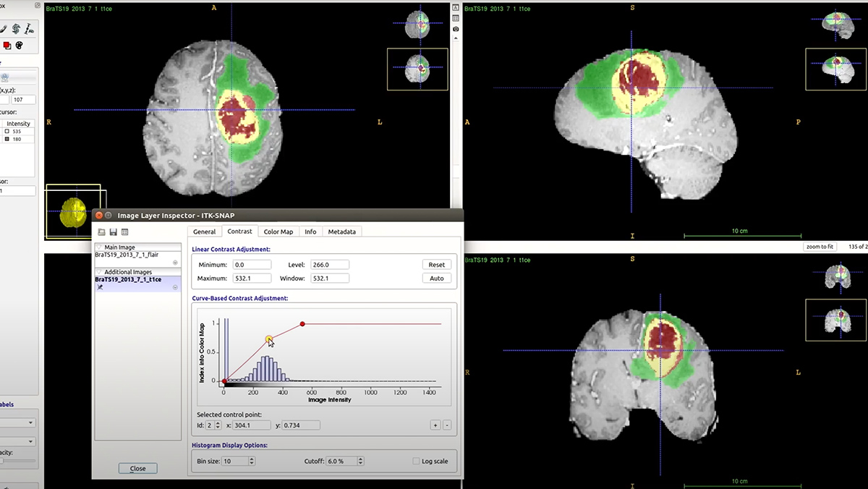Select the annotation ruler tool
This screenshot has height=489, width=868.
pyautogui.click(x=30, y=29)
